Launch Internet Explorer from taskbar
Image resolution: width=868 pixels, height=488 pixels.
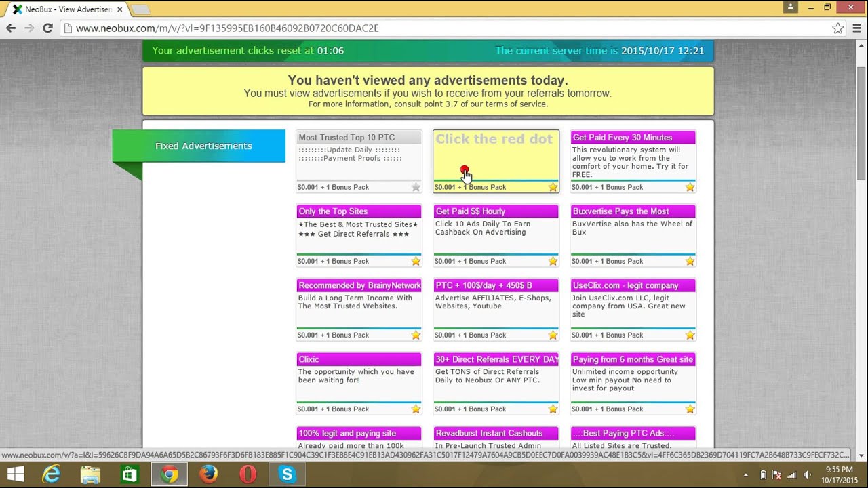tap(52, 474)
